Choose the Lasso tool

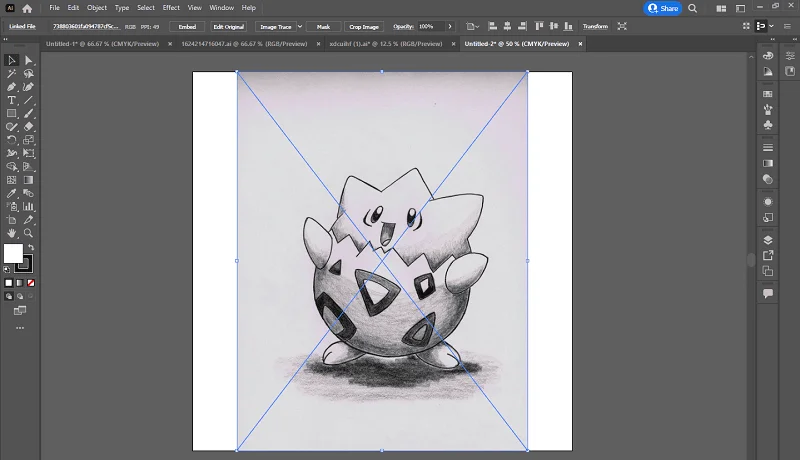point(29,74)
